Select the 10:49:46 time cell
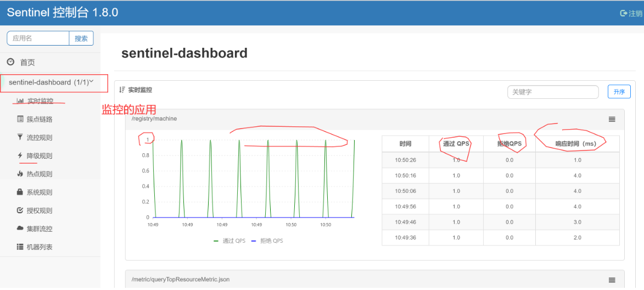This screenshot has height=290, width=644. pyautogui.click(x=405, y=222)
